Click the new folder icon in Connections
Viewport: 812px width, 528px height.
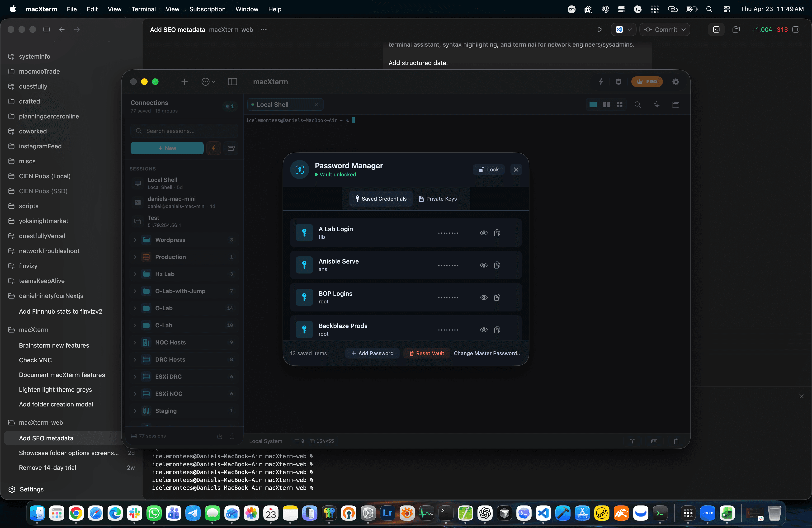point(231,148)
